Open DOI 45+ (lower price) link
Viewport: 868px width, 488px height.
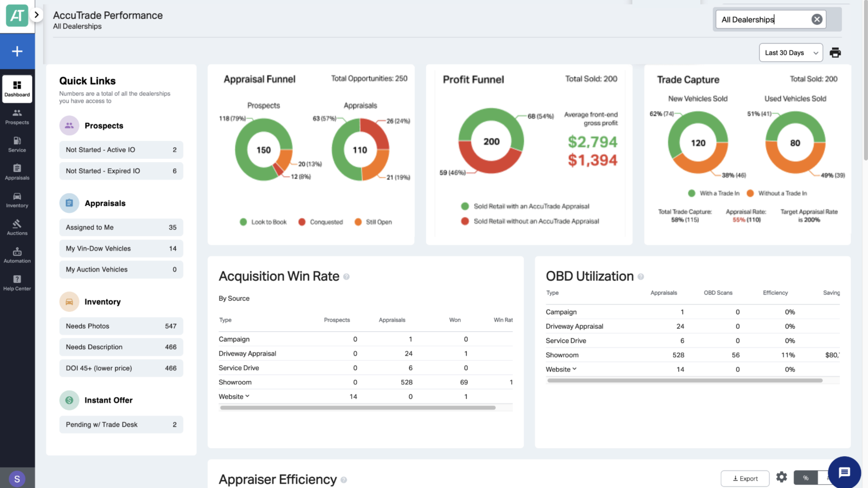coord(121,368)
